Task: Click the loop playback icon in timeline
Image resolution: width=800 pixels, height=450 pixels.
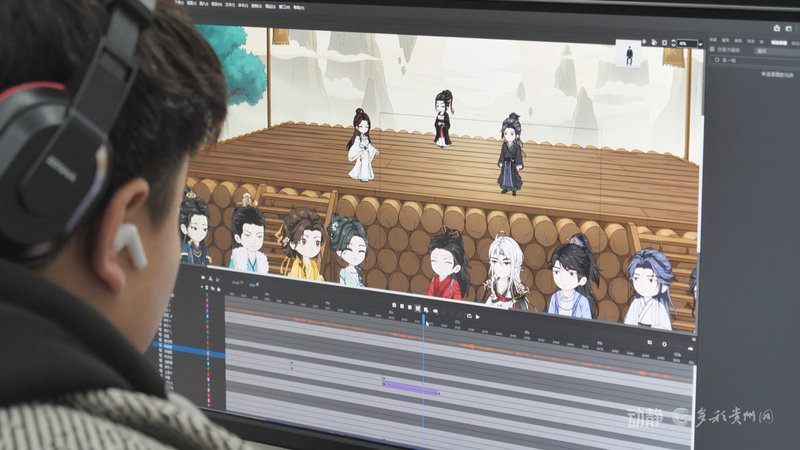Action: 468,315
